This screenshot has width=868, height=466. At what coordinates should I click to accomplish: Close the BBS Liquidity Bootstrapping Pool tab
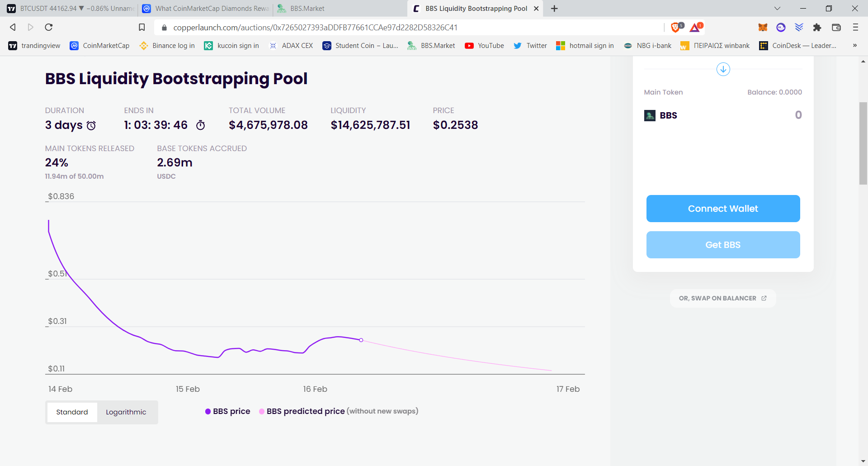coord(536,8)
